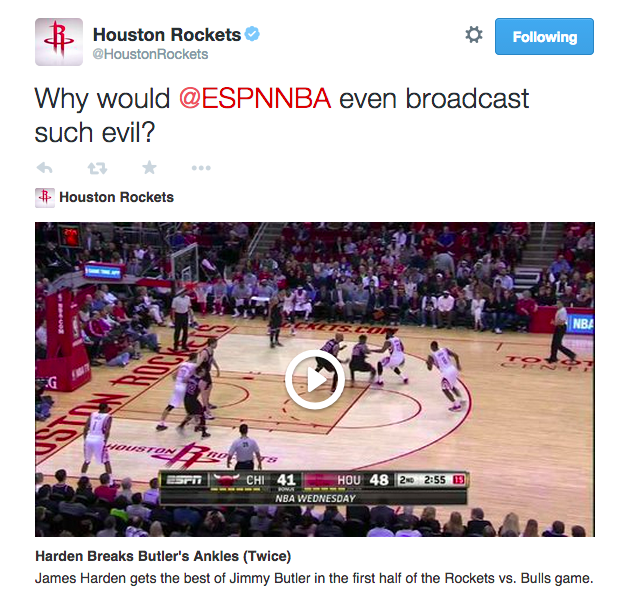Click the @ESPNNBA mention
Viewport: 624px width, 595px height.
pyautogui.click(x=255, y=98)
